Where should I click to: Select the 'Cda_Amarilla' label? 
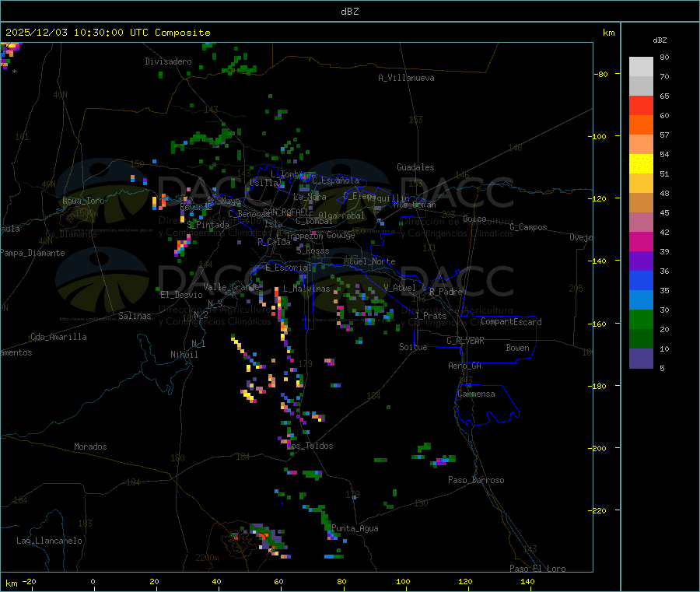[58, 337]
